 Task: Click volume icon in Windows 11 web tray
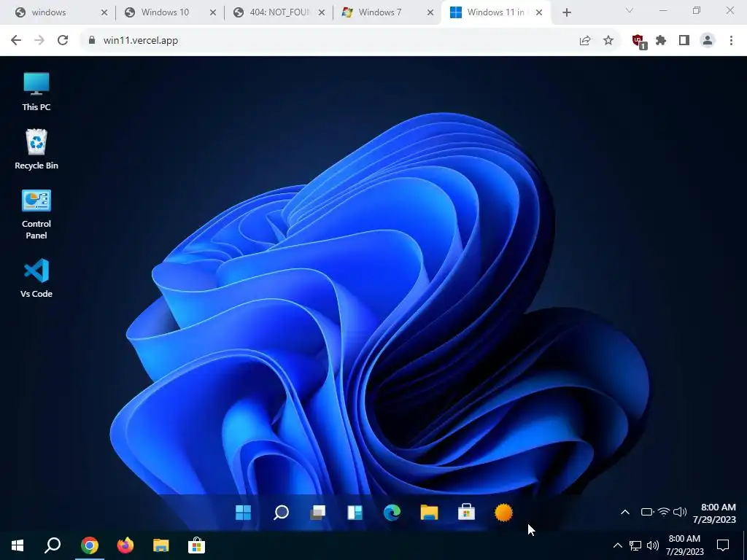click(680, 513)
